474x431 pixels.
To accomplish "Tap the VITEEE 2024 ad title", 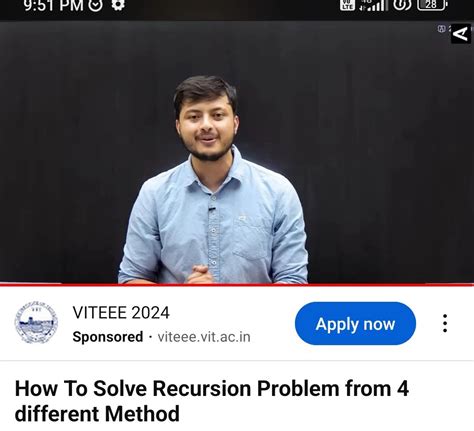I will (x=121, y=313).
